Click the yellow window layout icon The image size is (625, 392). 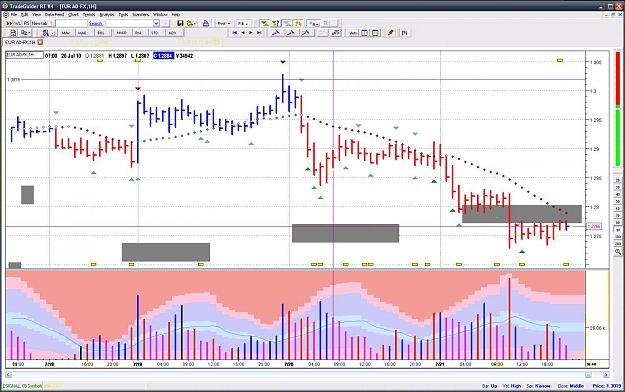click(x=375, y=33)
